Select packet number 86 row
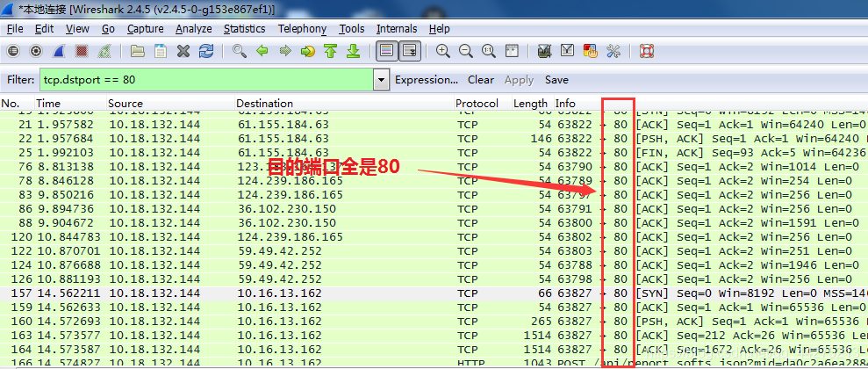The width and height of the screenshot is (868, 369). 434,209
